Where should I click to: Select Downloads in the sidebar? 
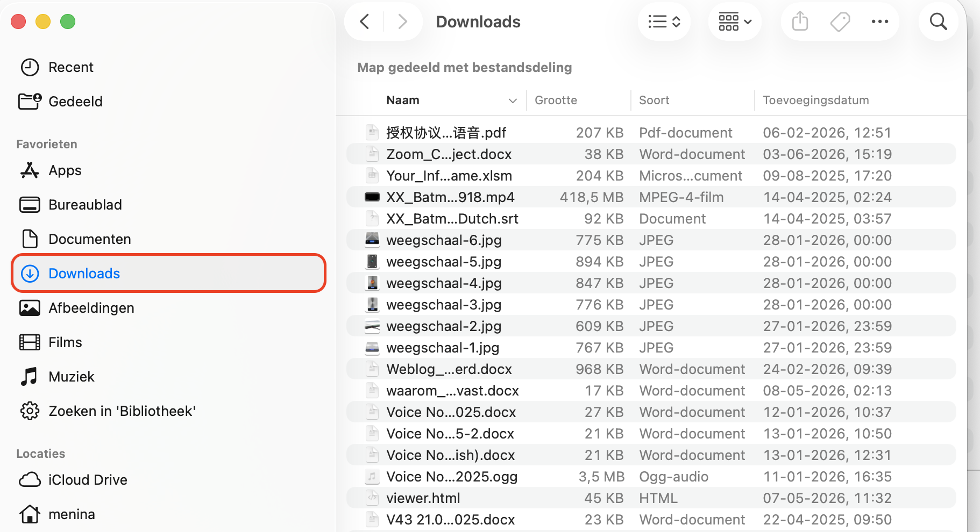tap(168, 274)
